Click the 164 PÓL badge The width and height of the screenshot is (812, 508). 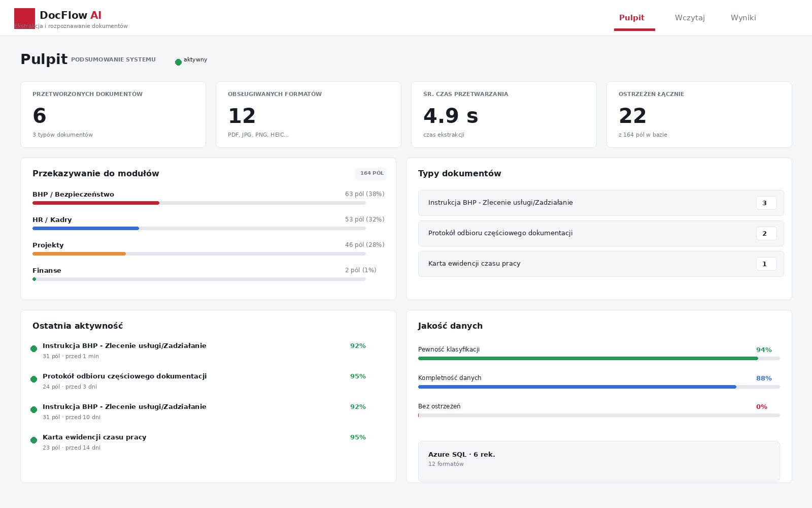point(370,174)
